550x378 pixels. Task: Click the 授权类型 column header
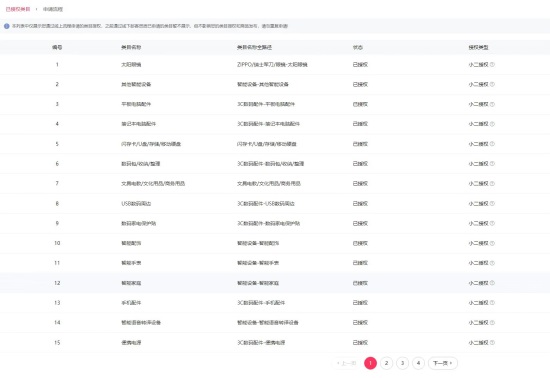pyautogui.click(x=478, y=47)
